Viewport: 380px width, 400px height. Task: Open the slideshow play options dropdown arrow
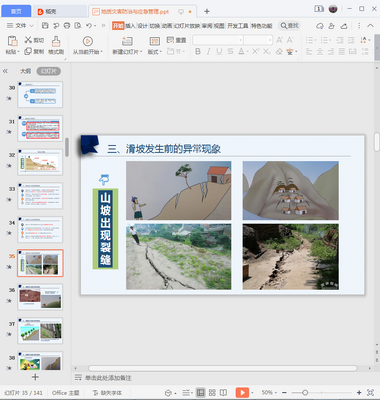(x=252, y=393)
